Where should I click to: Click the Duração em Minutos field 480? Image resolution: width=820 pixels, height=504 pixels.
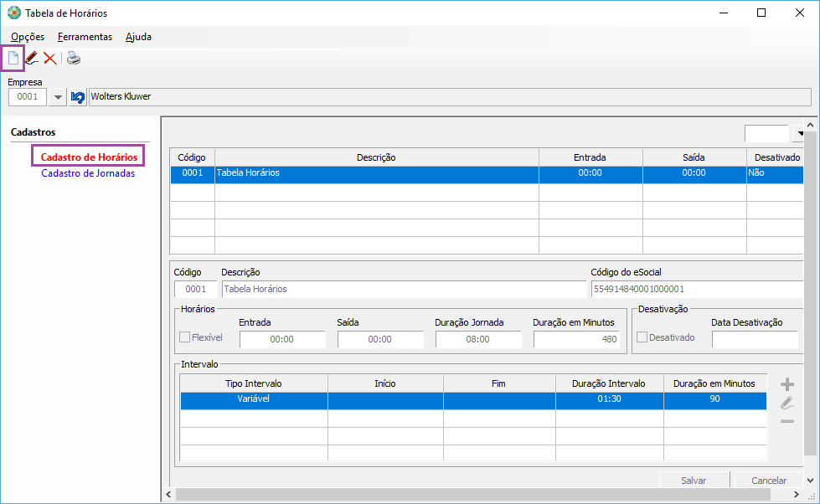[576, 339]
